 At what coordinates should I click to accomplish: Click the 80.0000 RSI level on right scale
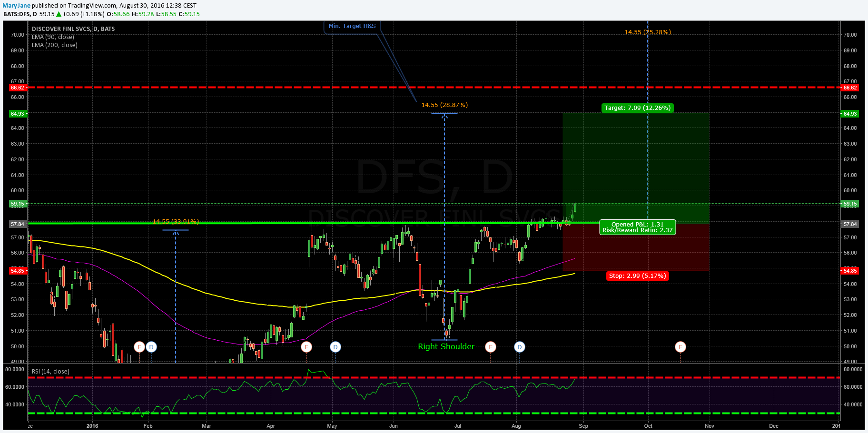pos(853,369)
